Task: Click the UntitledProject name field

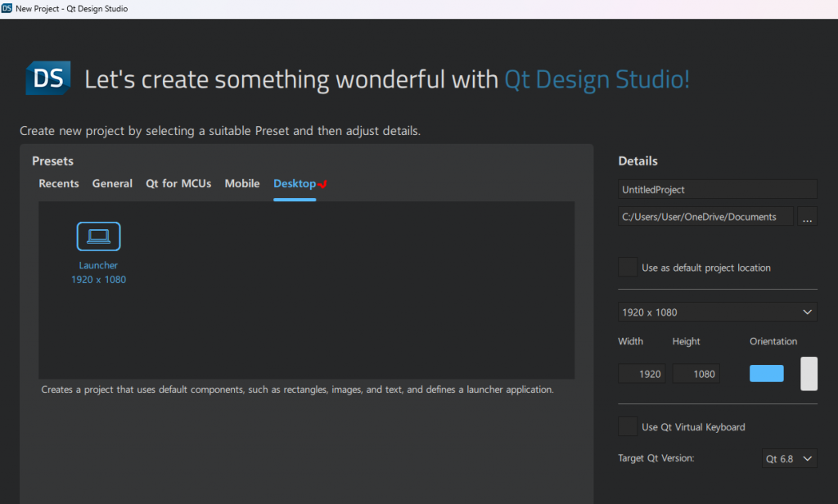Action: (718, 190)
